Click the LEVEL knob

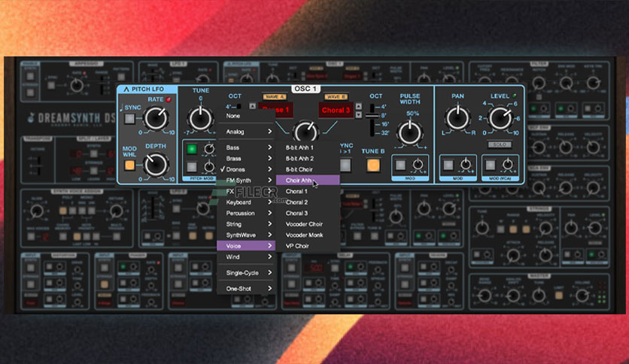coord(500,118)
